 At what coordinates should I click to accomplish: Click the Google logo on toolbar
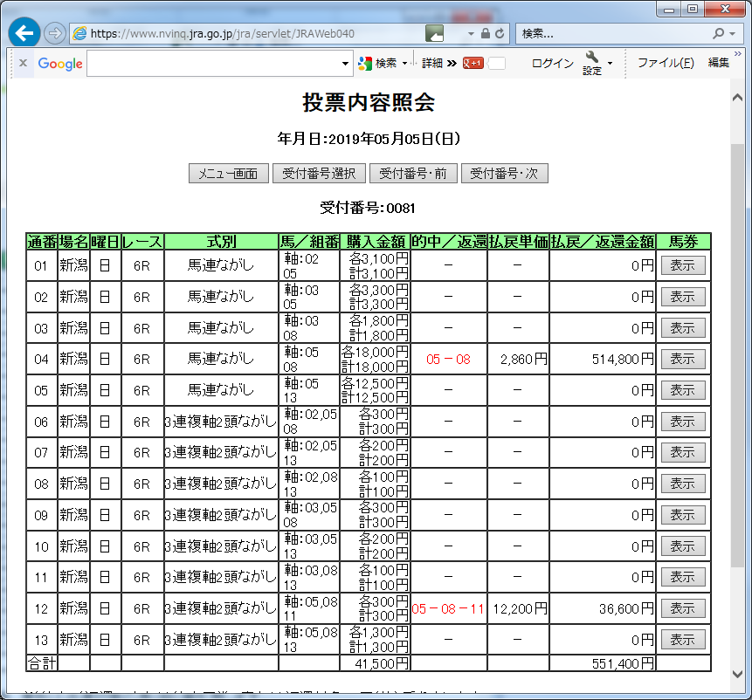[60, 63]
